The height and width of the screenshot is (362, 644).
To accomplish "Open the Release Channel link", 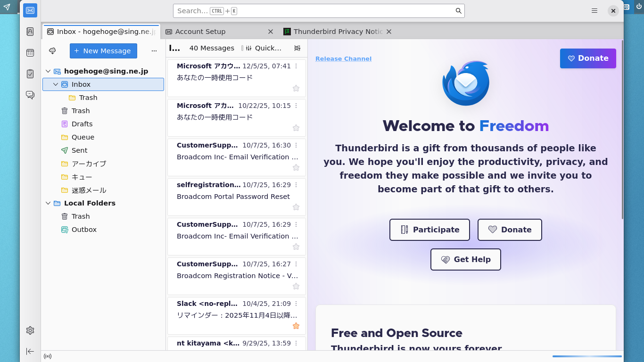I will (343, 59).
